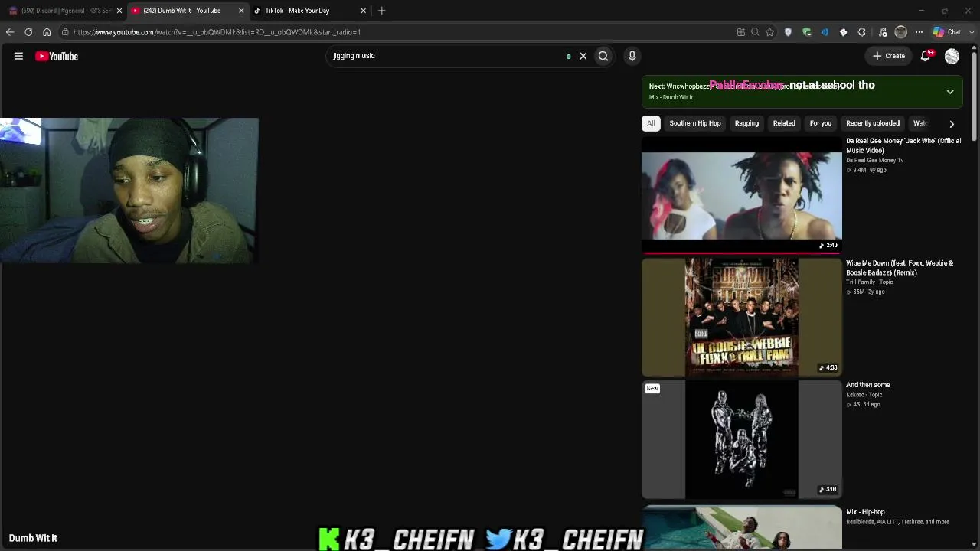Image resolution: width=980 pixels, height=551 pixels.
Task: Open the 'And then some' video title
Action: click(x=868, y=385)
